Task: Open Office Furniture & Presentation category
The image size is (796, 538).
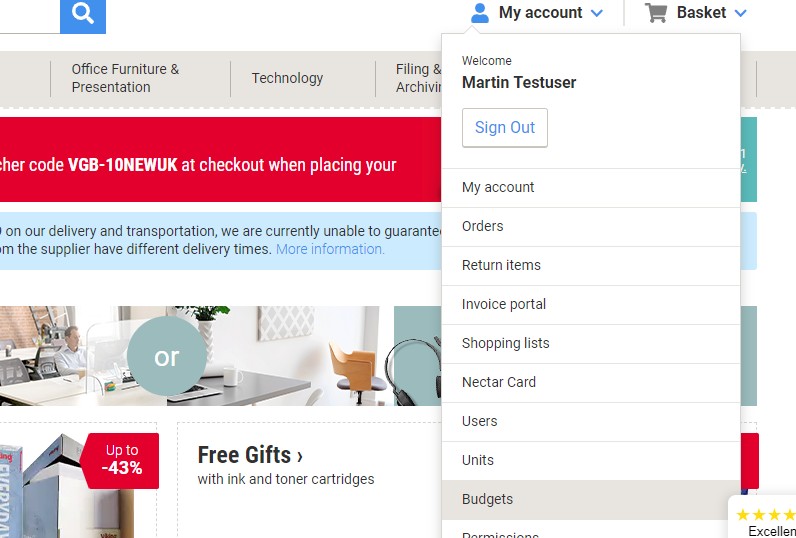Action: [125, 78]
